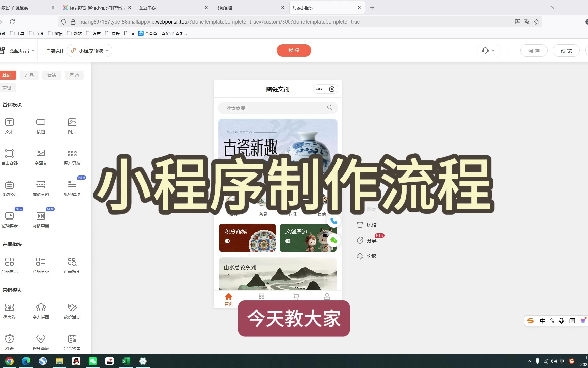Add a 按钮 button module
The height and width of the screenshot is (368, 588).
click(x=41, y=126)
